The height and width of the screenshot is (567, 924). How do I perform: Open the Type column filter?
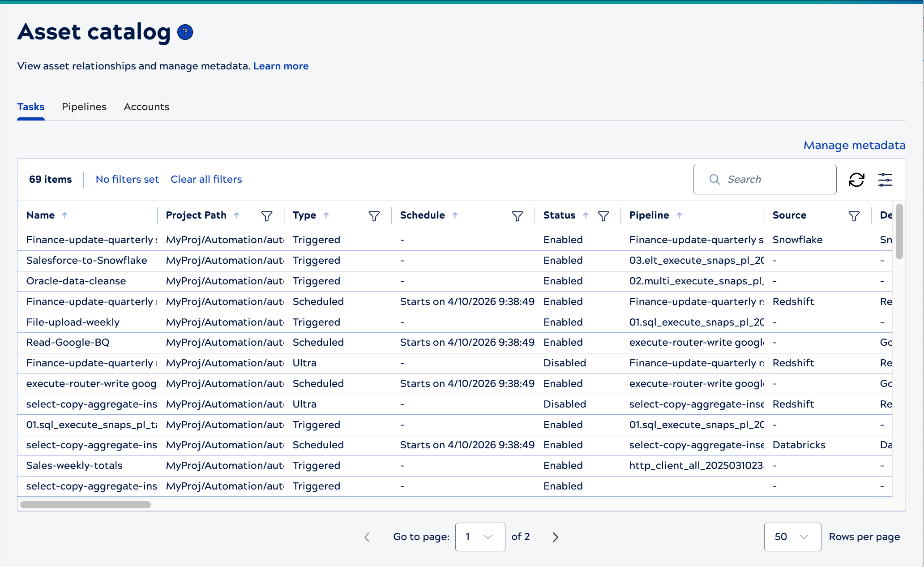pos(374,216)
